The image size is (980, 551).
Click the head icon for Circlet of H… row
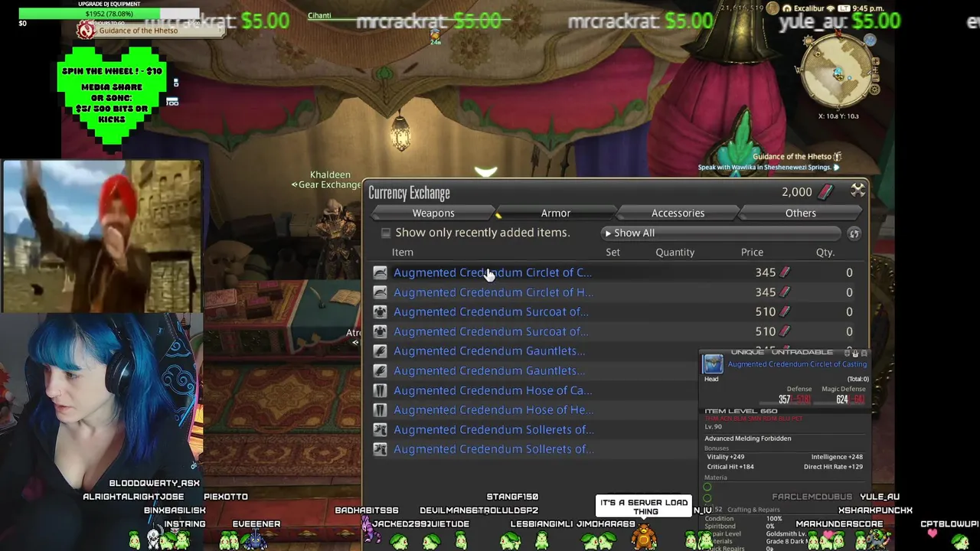pos(380,292)
